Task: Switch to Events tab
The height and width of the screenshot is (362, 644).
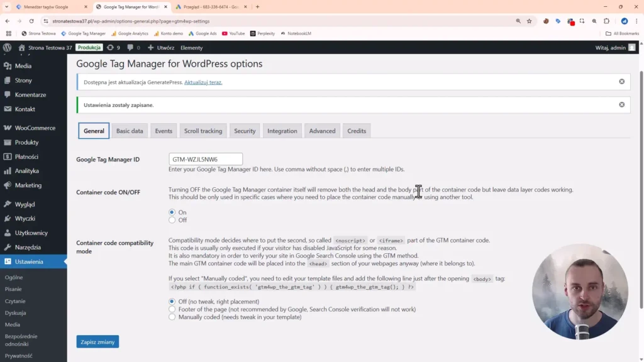Action: (164, 131)
